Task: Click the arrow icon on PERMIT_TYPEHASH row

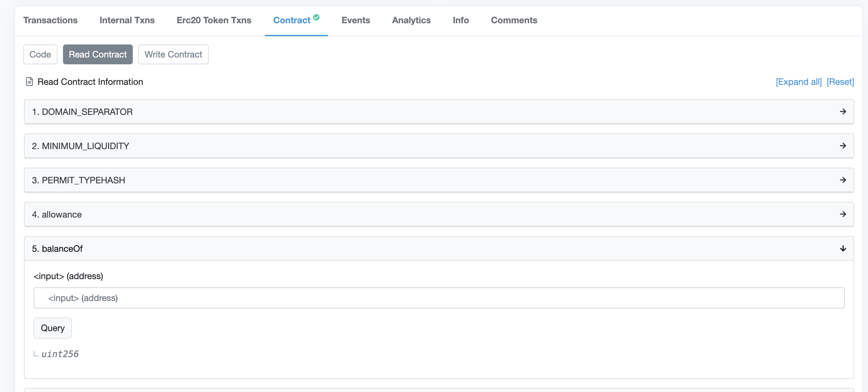Action: (x=843, y=180)
